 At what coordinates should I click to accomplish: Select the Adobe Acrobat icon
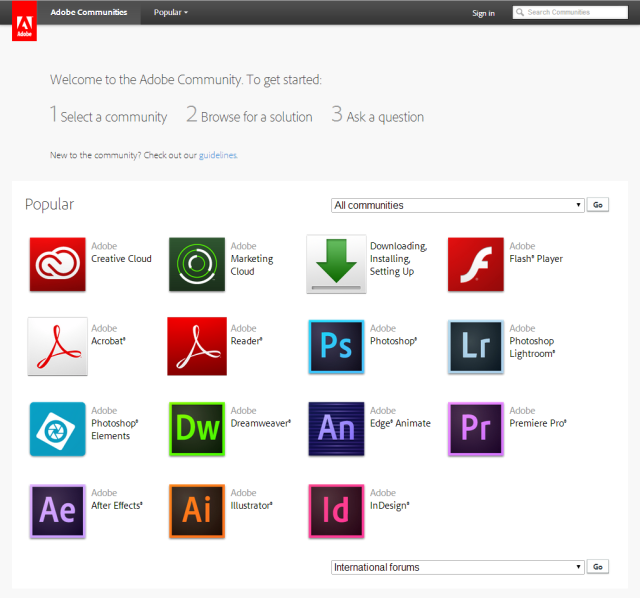(x=58, y=346)
